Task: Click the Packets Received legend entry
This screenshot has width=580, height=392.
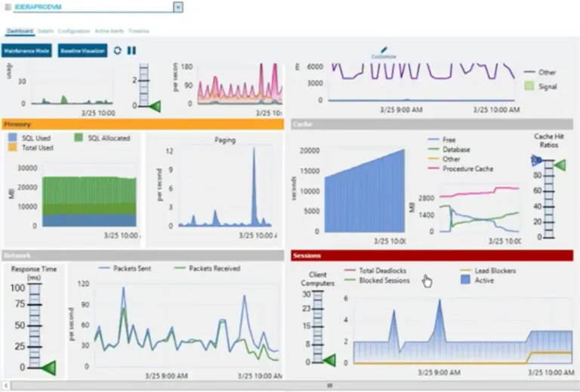Action: 208,268
